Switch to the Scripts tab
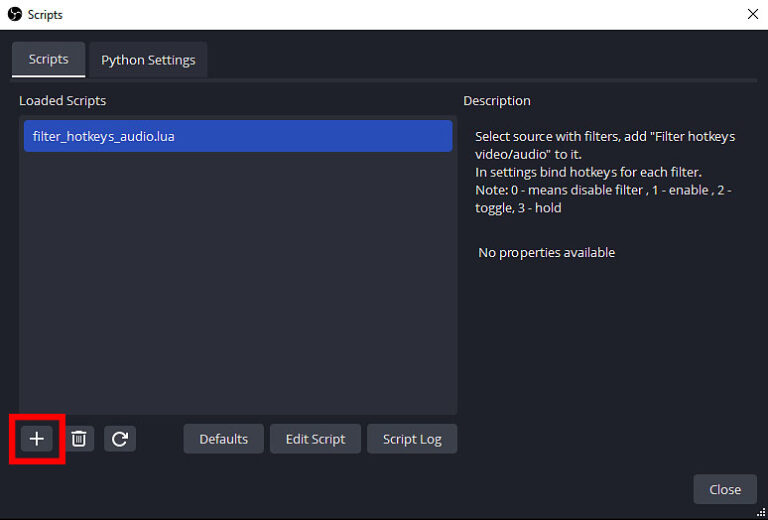This screenshot has width=768, height=520. [x=48, y=59]
